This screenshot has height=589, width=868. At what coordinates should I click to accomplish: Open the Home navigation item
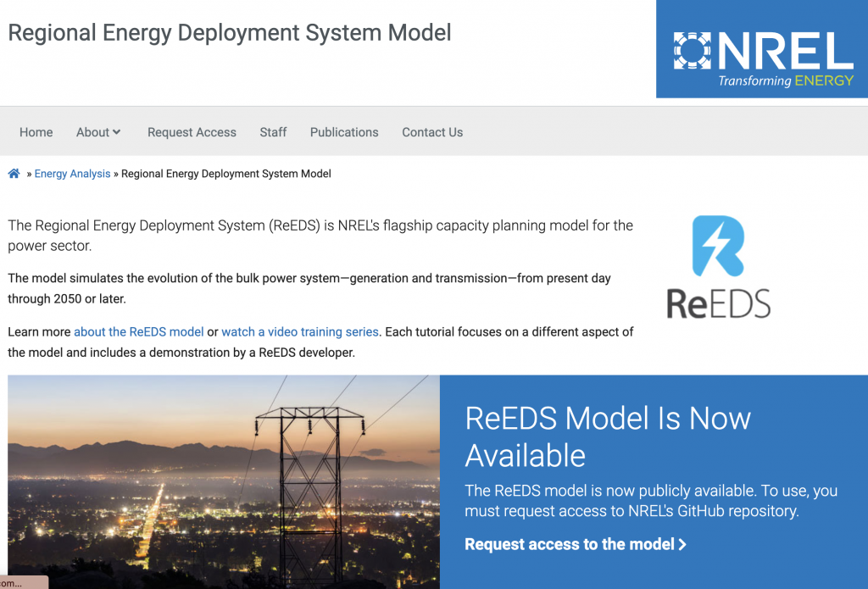tap(36, 132)
